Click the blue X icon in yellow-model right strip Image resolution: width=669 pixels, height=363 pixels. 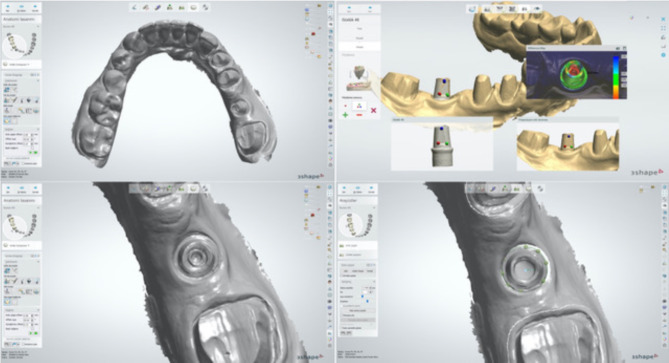[663, 19]
